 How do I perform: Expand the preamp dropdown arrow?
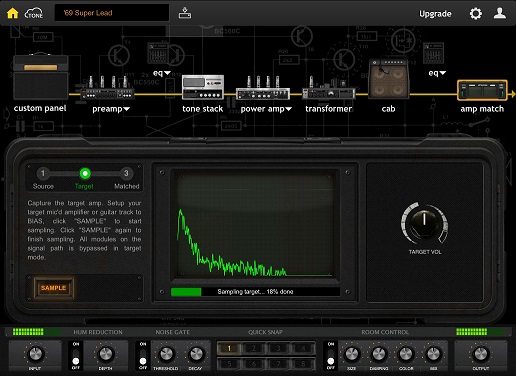(127, 109)
